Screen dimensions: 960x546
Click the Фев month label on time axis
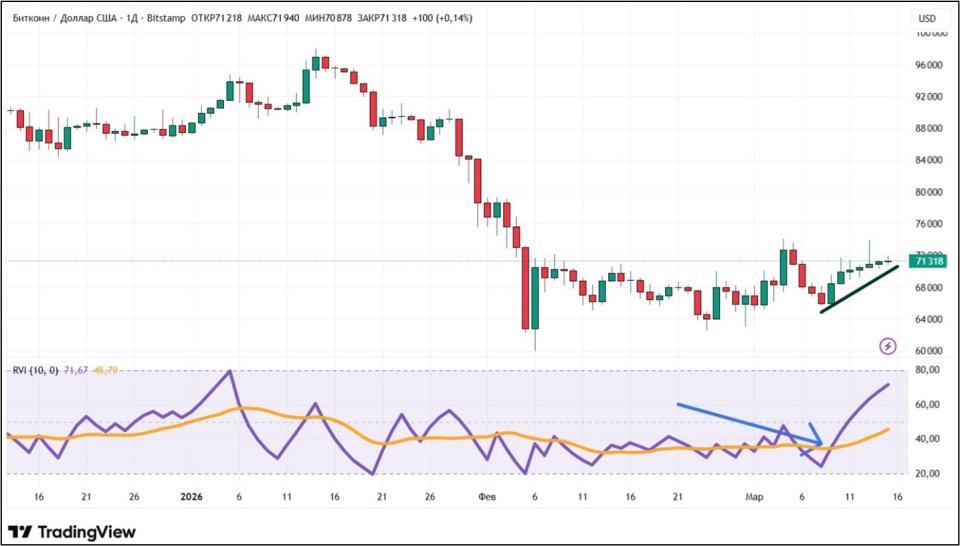[x=487, y=496]
